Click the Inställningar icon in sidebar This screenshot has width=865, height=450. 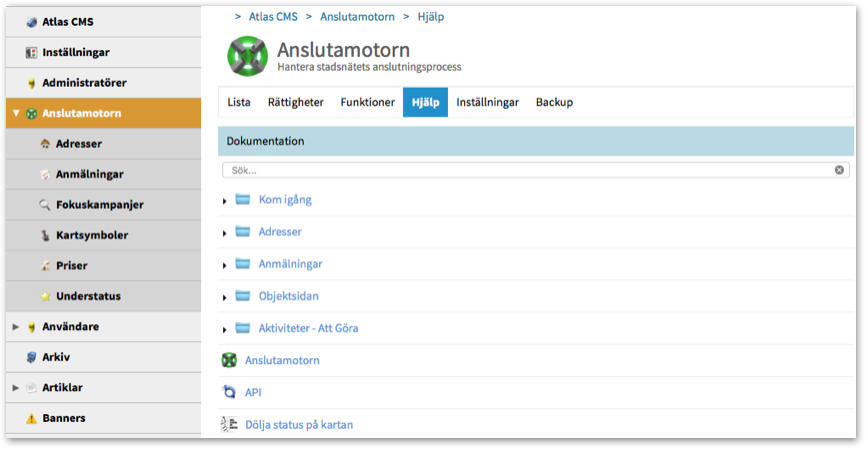[x=31, y=52]
